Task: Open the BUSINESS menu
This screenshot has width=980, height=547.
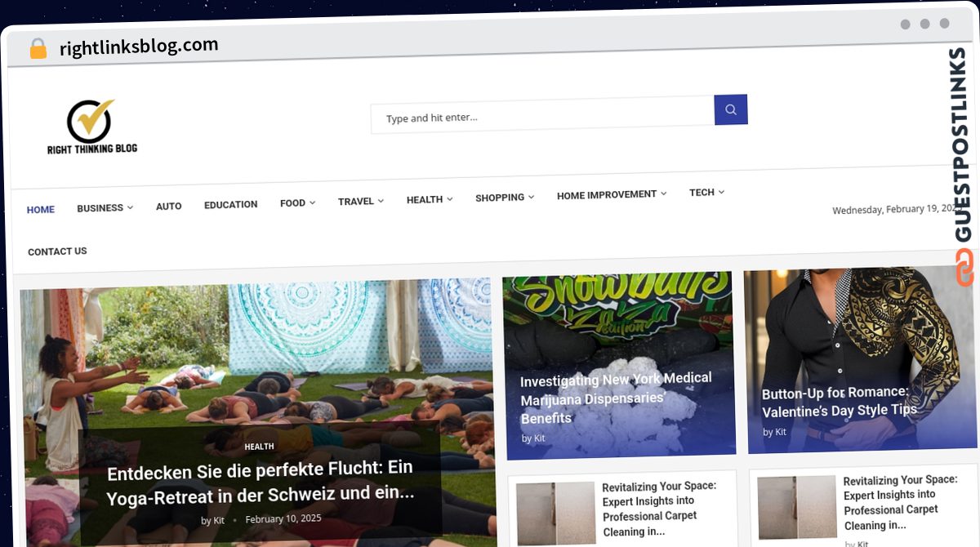Action: [100, 208]
